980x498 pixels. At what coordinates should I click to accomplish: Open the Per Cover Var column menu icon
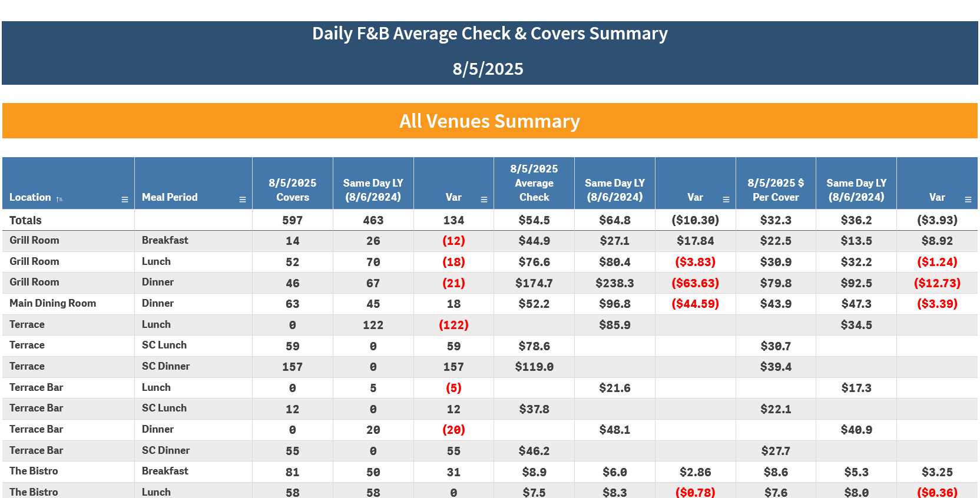pos(968,200)
